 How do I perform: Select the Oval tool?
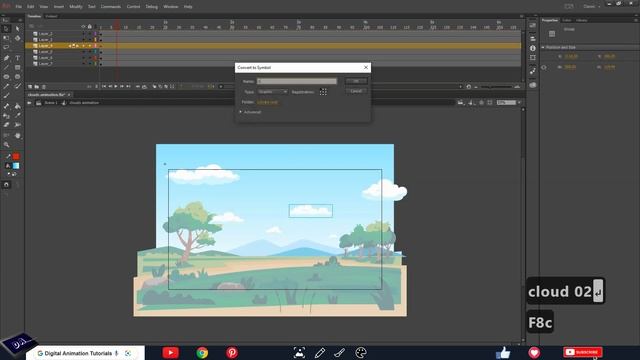[6, 77]
